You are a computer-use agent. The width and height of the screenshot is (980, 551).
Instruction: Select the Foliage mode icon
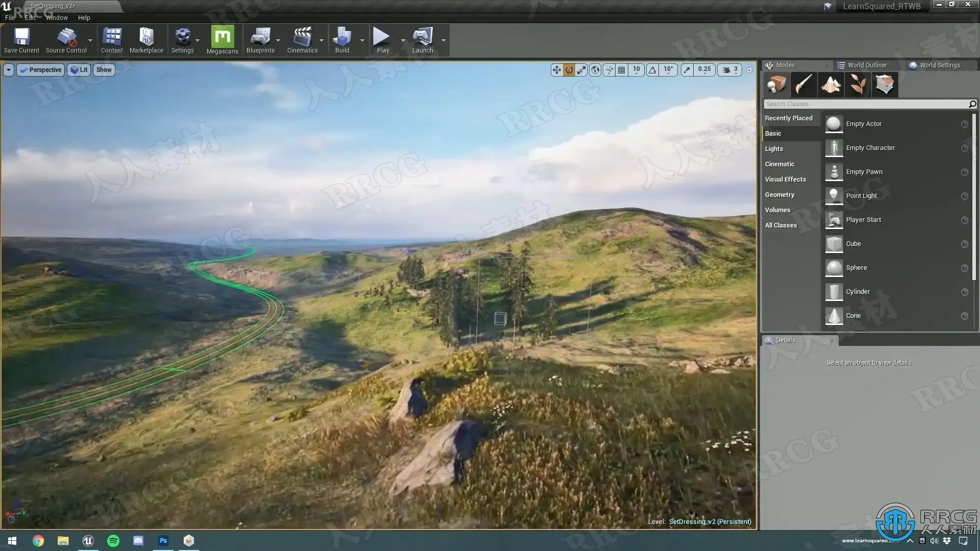coord(857,85)
